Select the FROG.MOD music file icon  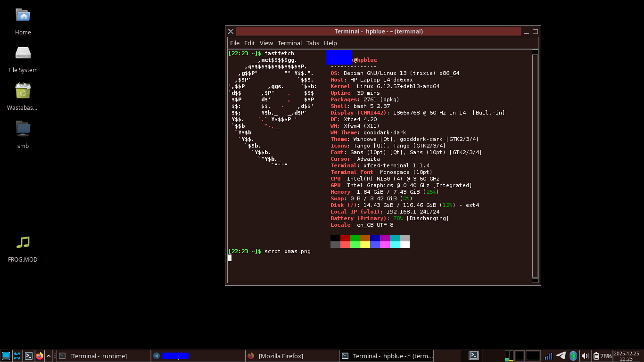coord(23,242)
